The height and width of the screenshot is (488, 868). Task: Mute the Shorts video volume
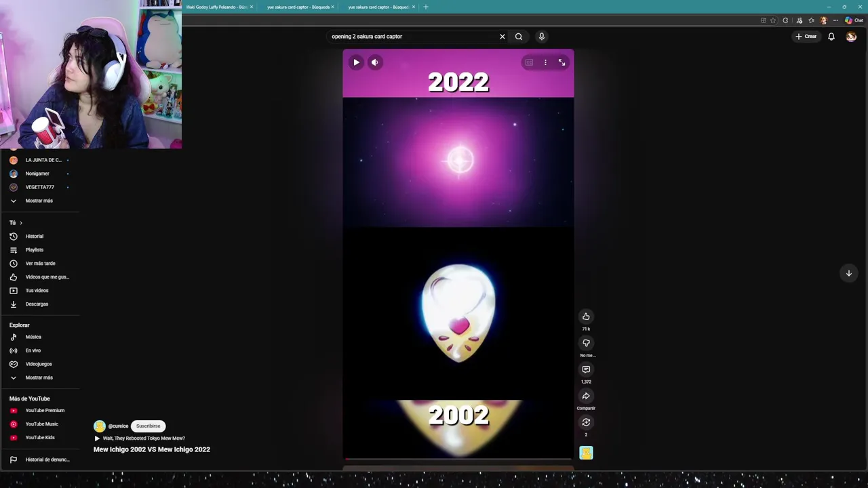(x=374, y=62)
